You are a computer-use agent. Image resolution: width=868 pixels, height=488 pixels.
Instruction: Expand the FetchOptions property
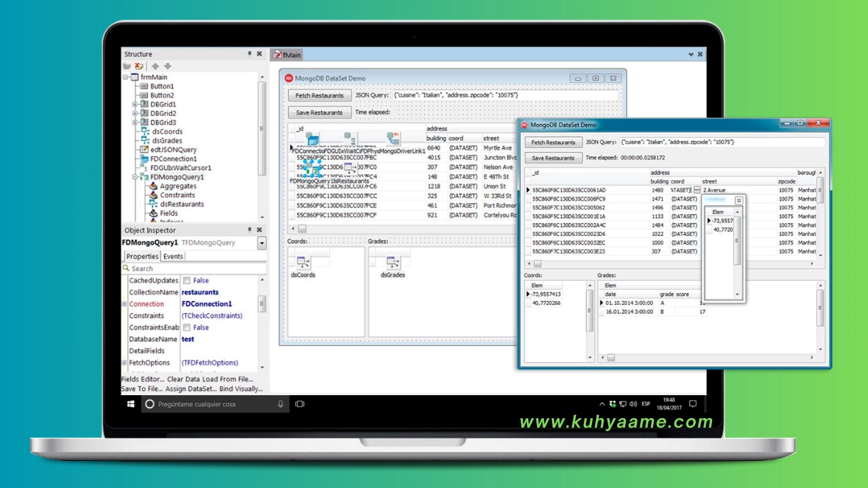pos(125,363)
